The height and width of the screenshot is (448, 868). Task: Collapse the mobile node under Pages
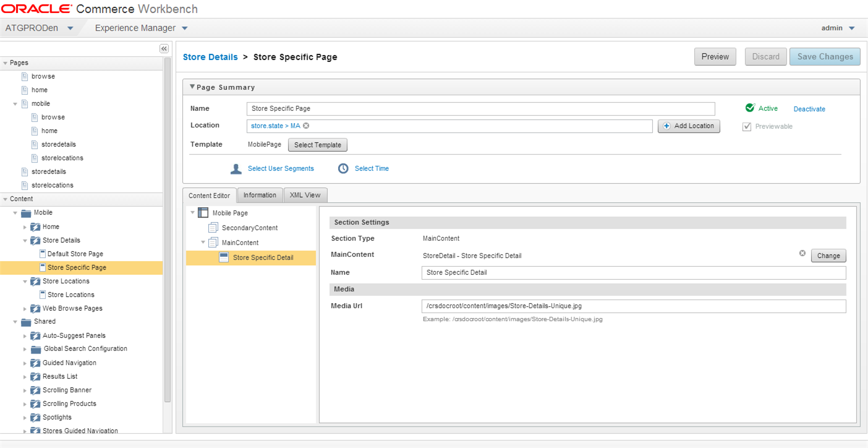[15, 104]
